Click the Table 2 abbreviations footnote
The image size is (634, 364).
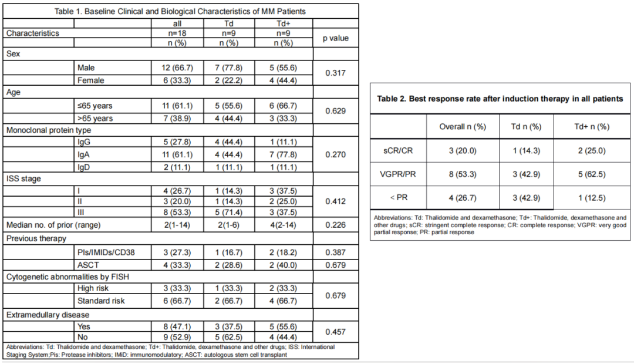(x=500, y=225)
